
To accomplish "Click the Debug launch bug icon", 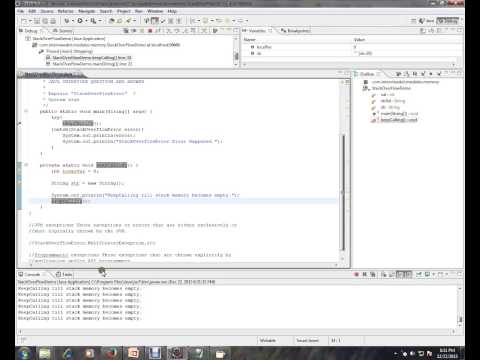I will [x=67, y=21].
